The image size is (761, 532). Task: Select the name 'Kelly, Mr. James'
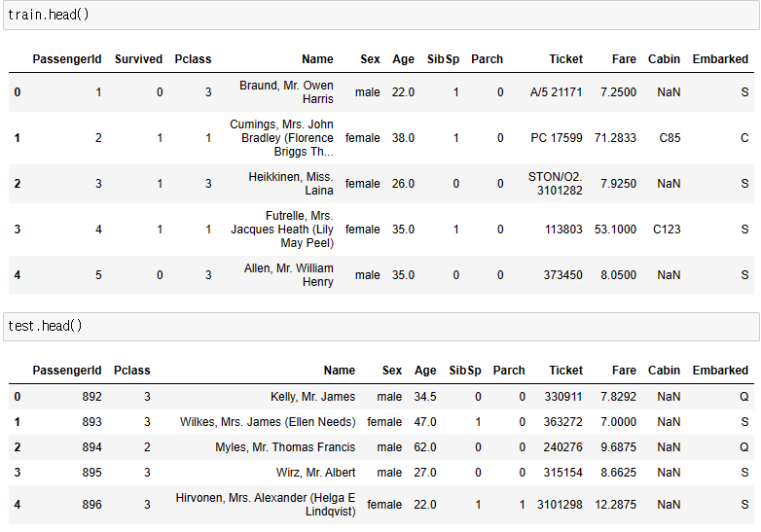[313, 397]
